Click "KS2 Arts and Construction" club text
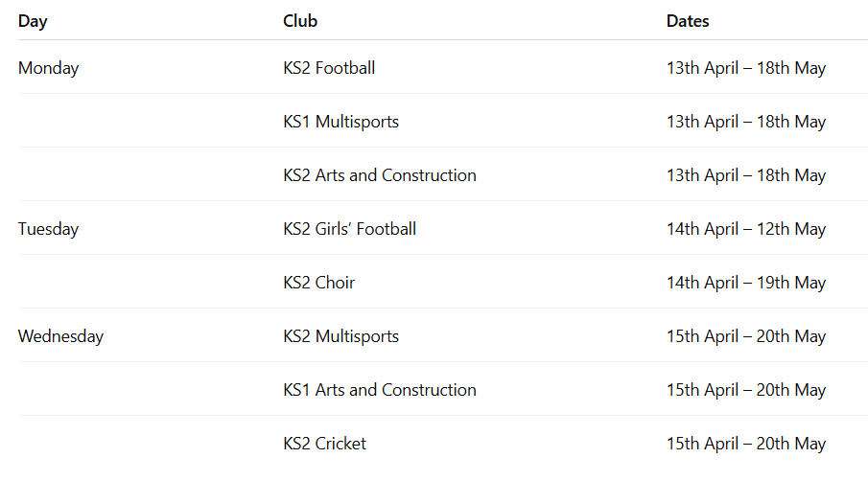Screen dimensions: 868x481 coord(380,175)
